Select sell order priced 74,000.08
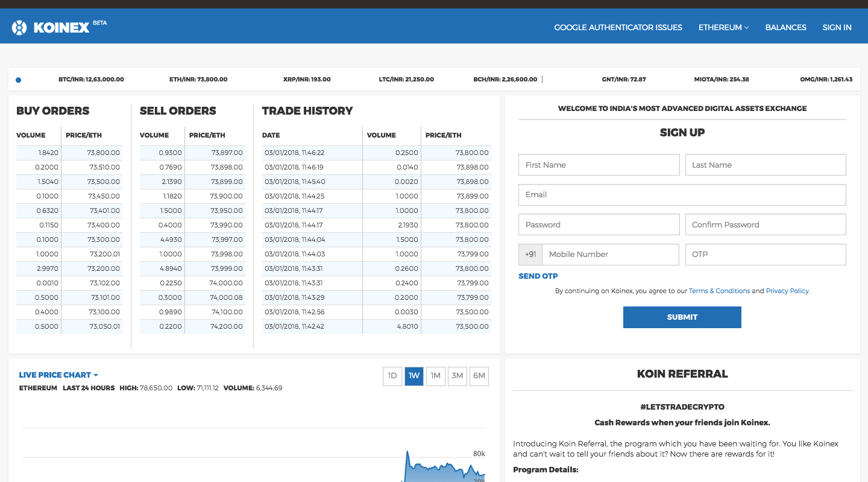 click(192, 297)
